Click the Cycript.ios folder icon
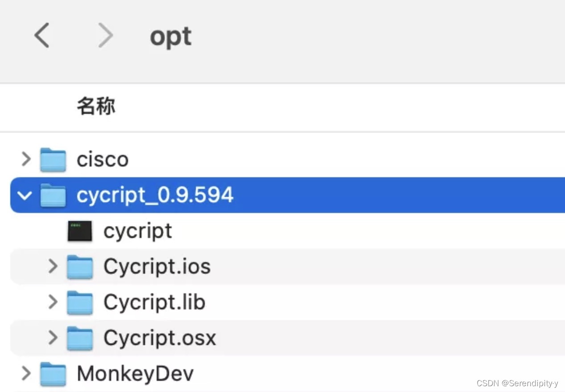Image resolution: width=565 pixels, height=392 pixels. click(80, 267)
